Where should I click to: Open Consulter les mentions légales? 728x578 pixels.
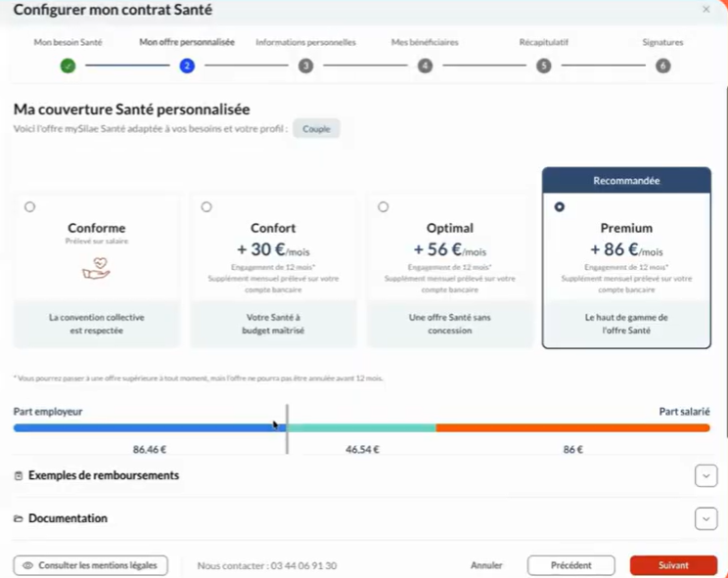(x=91, y=565)
